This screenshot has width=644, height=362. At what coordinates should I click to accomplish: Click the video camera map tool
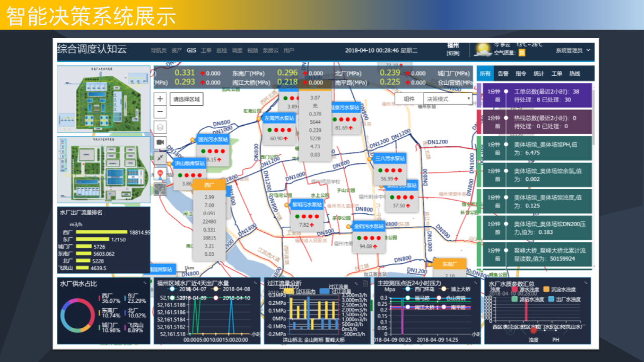click(160, 142)
